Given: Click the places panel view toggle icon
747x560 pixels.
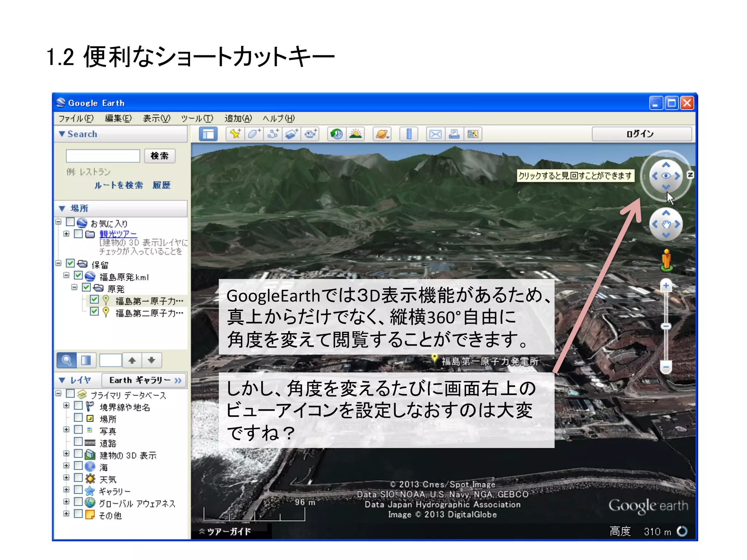Looking at the screenshot, I should pyautogui.click(x=86, y=360).
